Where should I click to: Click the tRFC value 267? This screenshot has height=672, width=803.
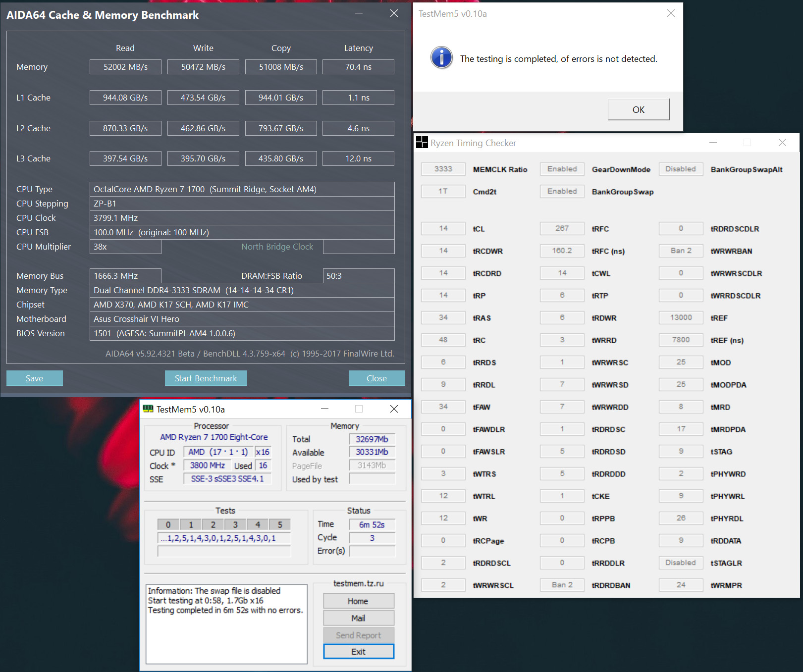[562, 228]
